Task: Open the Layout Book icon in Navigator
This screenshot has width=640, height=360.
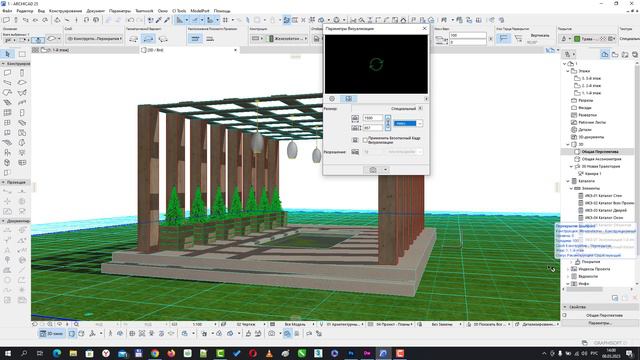Action: [625, 54]
